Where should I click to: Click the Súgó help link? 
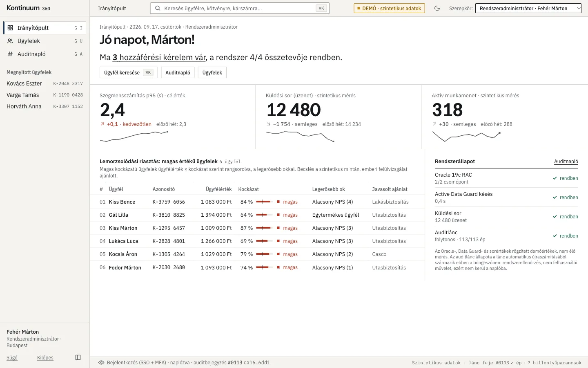(x=12, y=358)
